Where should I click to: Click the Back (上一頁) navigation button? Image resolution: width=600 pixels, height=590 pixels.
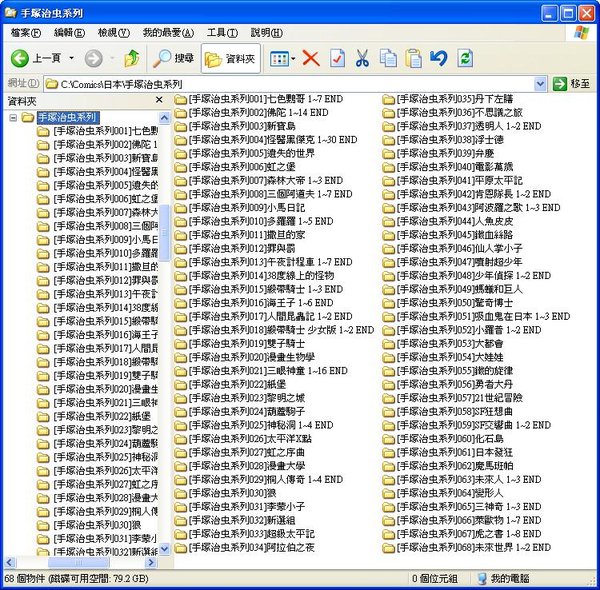36,59
